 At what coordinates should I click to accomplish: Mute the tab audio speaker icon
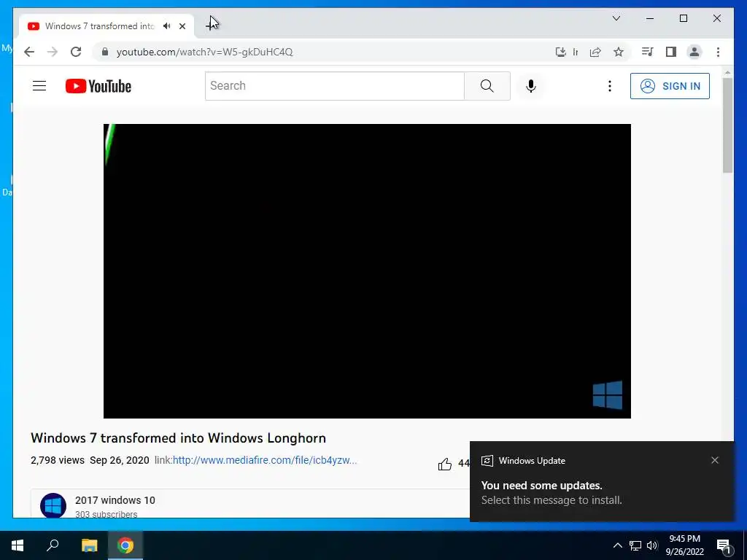(x=167, y=26)
